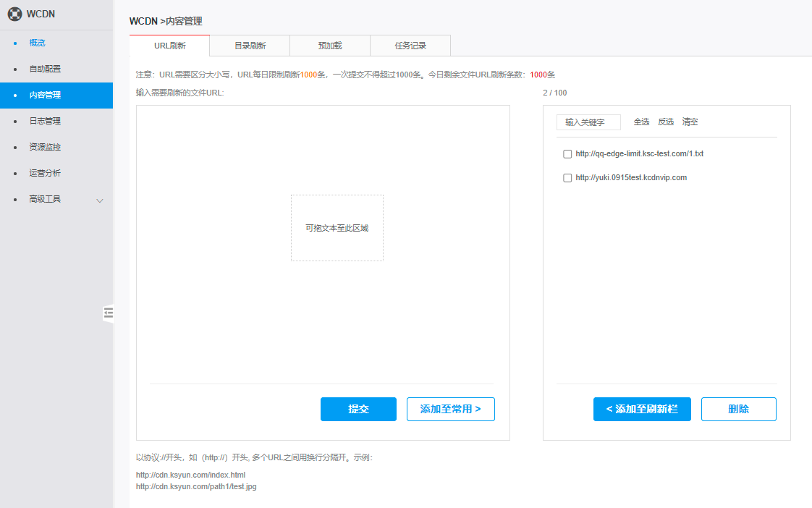Focus the 输入关键字 search field

[588, 122]
